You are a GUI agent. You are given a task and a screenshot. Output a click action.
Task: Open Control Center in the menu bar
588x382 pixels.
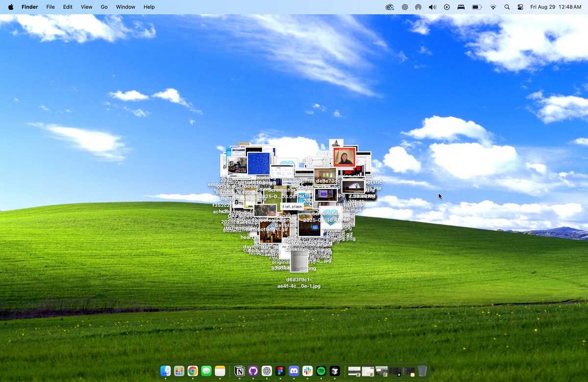520,7
